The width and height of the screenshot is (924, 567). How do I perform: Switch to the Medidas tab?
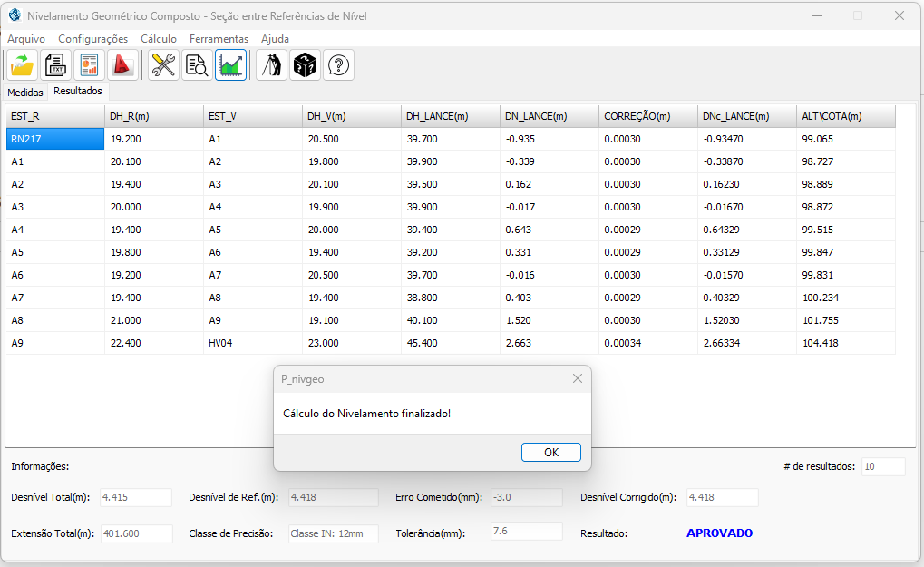[x=25, y=93]
